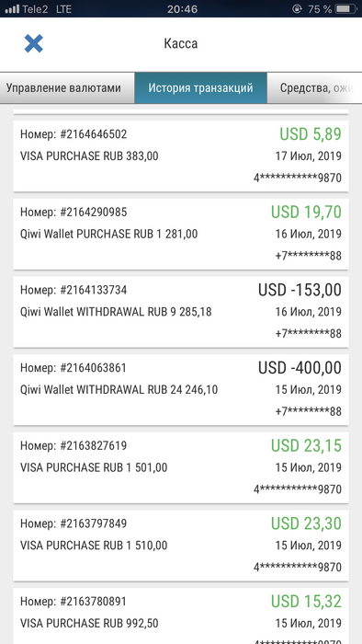Tap the battery icon in status bar
Viewport: 362px width, 644px height.
tap(346, 8)
